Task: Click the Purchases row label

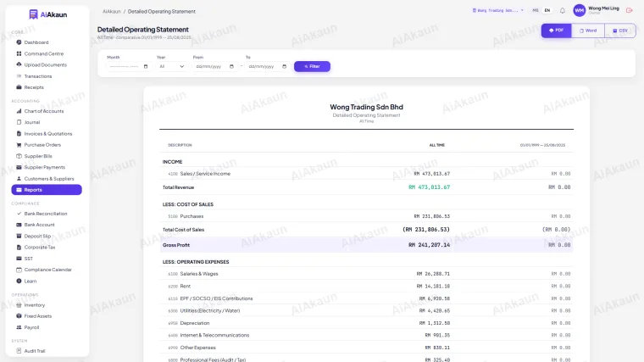Action: [192, 216]
